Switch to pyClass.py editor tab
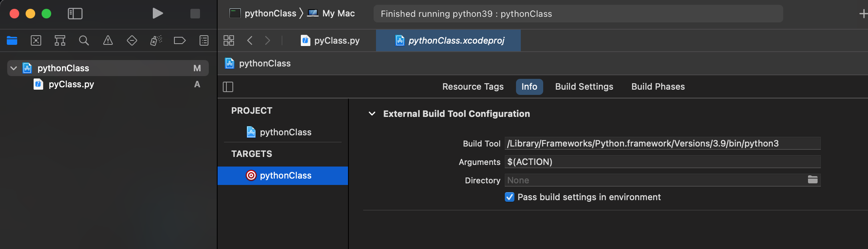This screenshot has width=868, height=249. pyautogui.click(x=330, y=40)
